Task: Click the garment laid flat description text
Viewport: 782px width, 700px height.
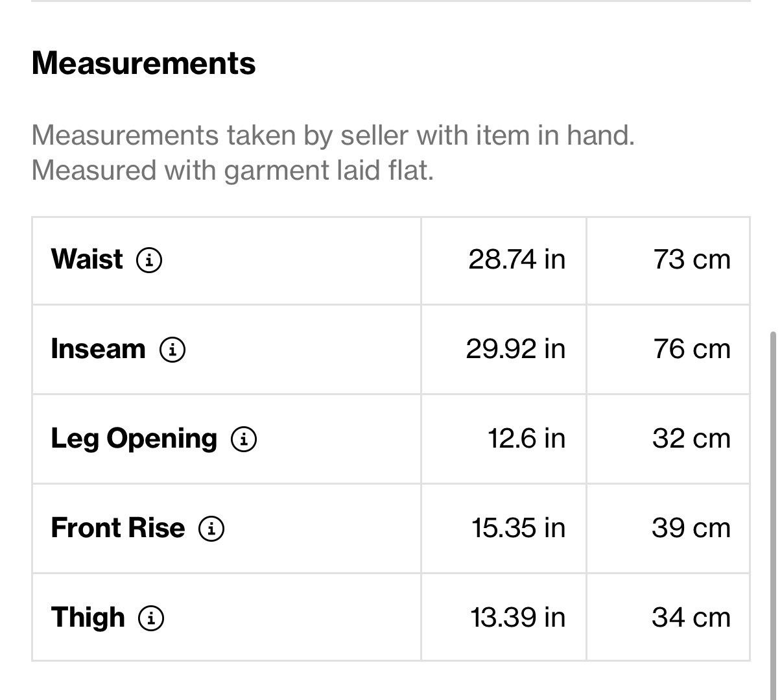Action: pos(232,171)
